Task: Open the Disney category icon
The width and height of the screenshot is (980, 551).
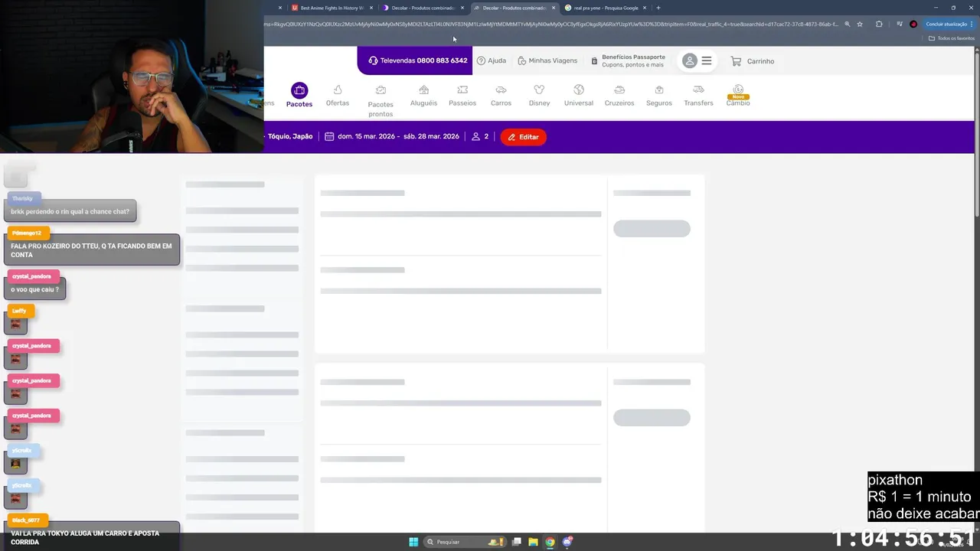Action: point(539,90)
